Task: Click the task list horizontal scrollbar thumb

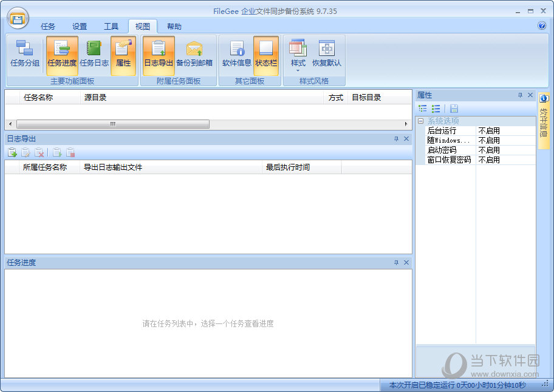Action: click(x=113, y=124)
